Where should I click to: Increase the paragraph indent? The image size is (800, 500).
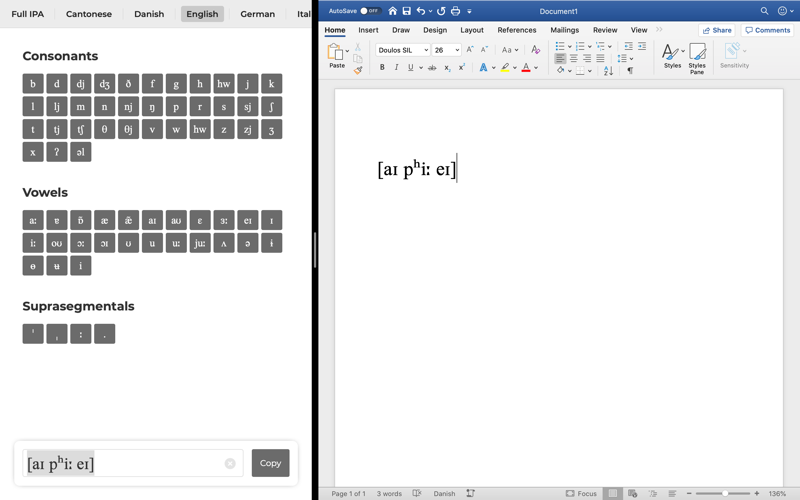click(642, 46)
